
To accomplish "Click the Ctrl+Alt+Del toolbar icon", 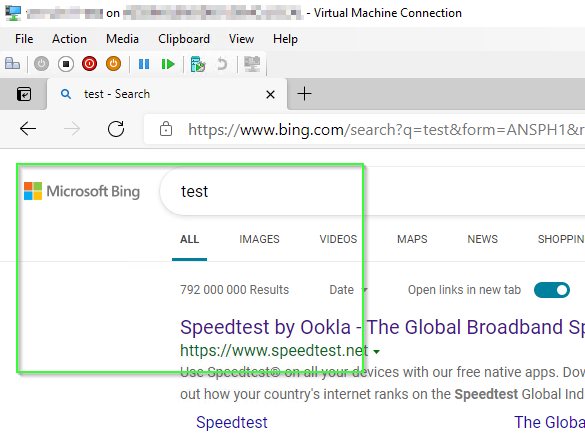I will pyautogui.click(x=12, y=64).
